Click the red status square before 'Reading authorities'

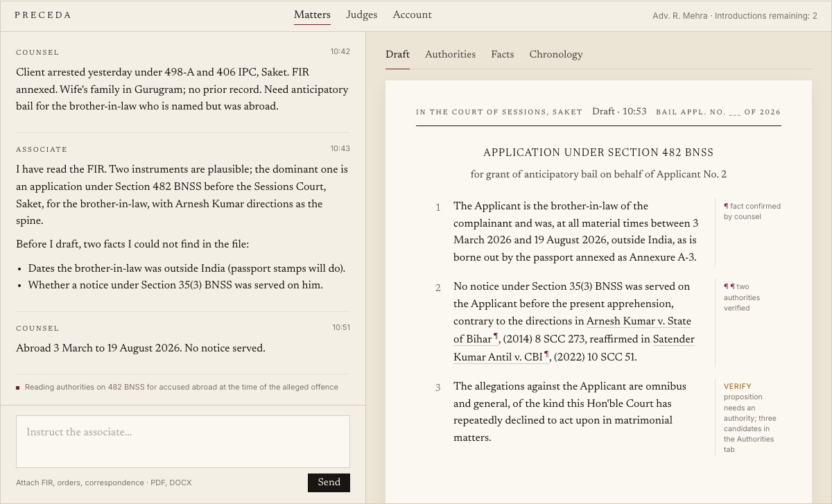click(18, 388)
